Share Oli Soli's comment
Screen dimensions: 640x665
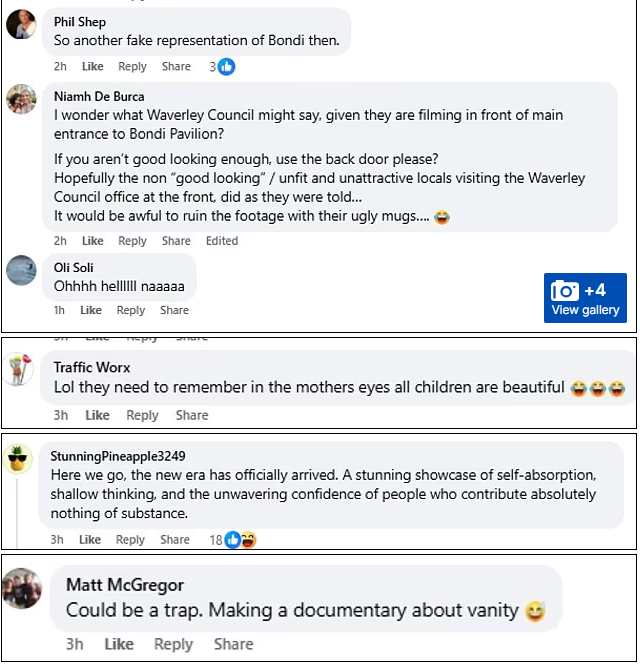174,311
